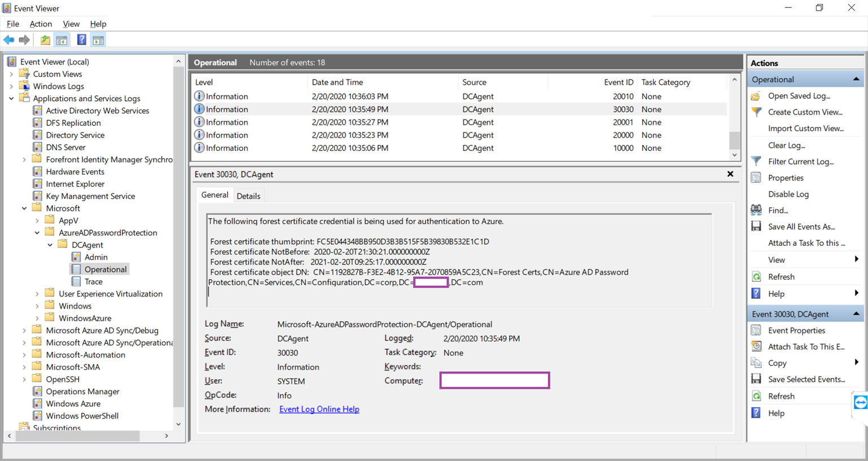Collapse the Event 30030, DCAgent actions section
868x461 pixels.
click(x=856, y=314)
